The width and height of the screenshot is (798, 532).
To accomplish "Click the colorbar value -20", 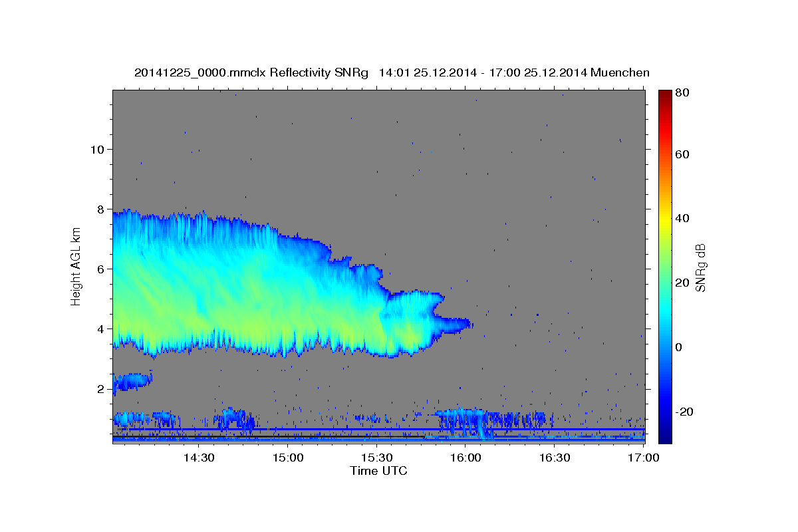I will coord(684,412).
